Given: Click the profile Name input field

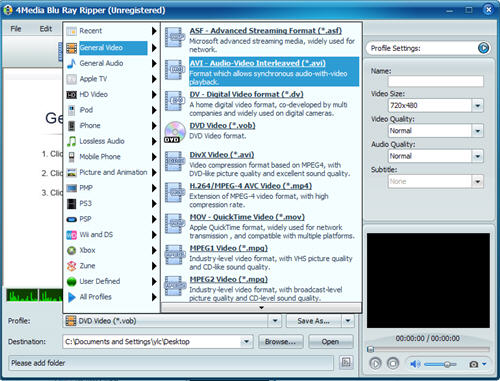Looking at the screenshot, I should pyautogui.click(x=436, y=81).
